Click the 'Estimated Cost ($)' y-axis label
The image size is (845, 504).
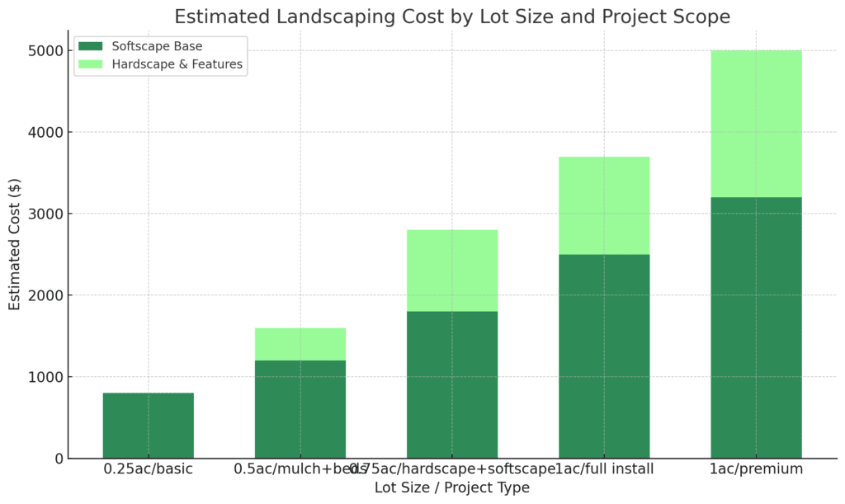point(15,245)
